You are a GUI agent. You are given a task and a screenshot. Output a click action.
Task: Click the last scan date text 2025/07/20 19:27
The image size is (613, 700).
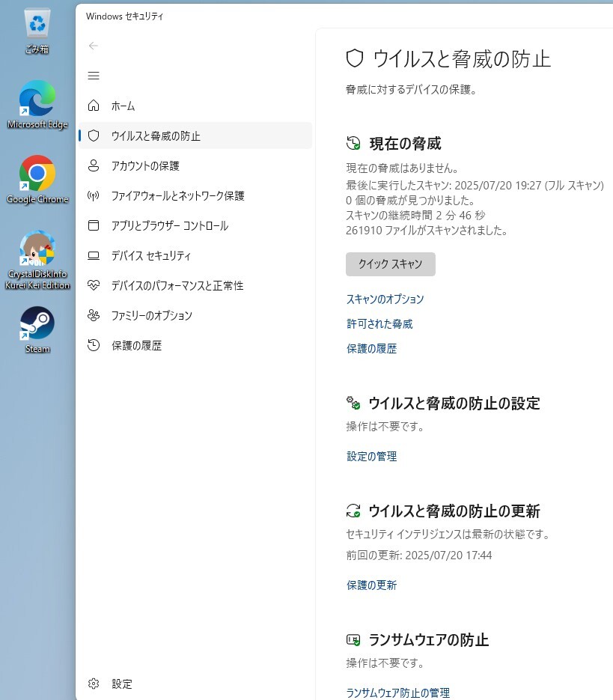(x=498, y=185)
